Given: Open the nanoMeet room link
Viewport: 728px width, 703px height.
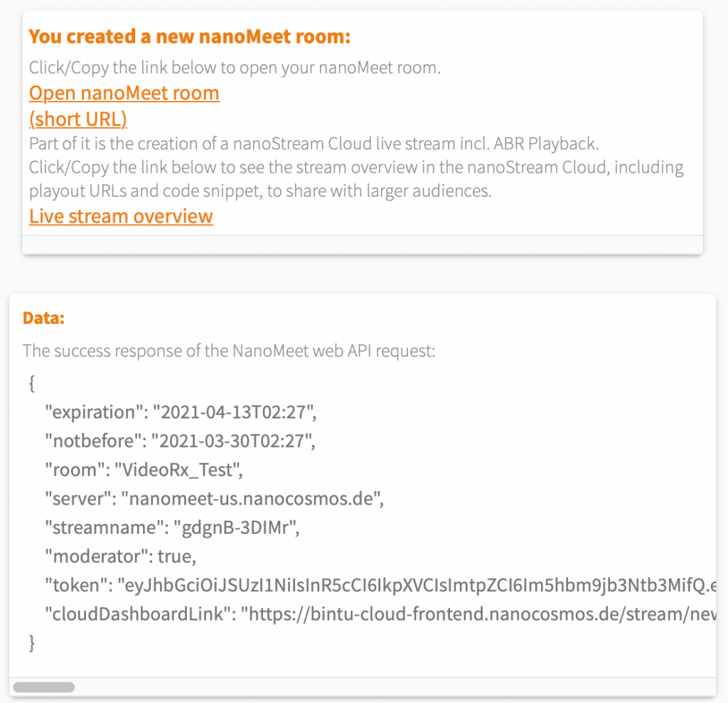Looking at the screenshot, I should pos(124,93).
